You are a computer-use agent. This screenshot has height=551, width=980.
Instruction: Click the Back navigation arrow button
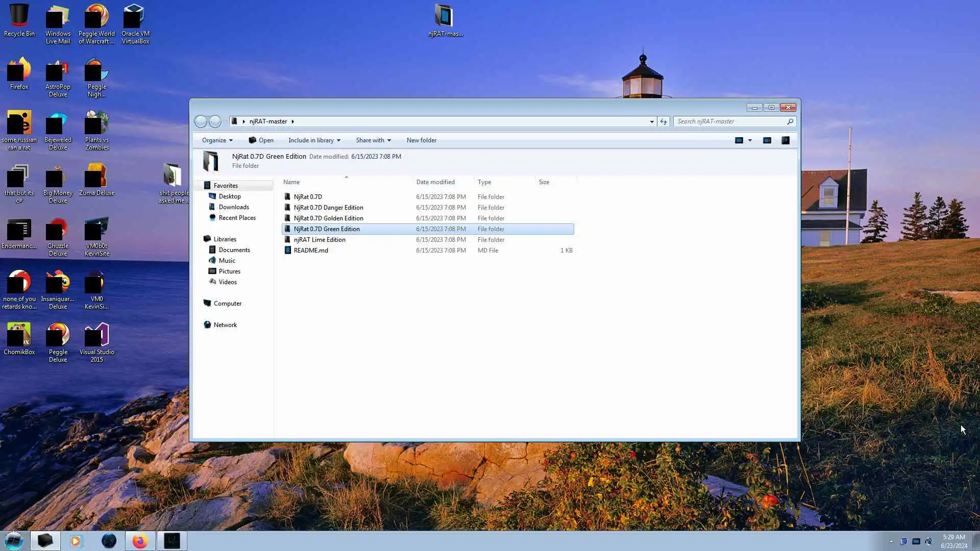(201, 121)
